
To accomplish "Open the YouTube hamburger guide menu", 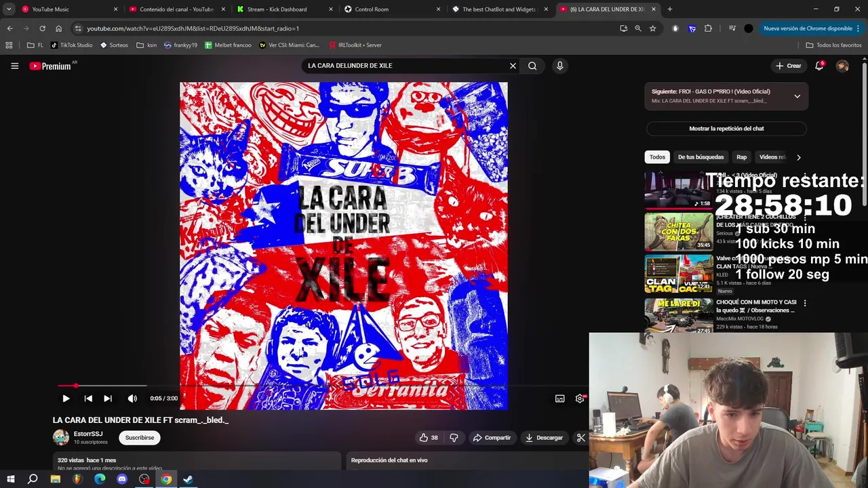I will pos(14,66).
